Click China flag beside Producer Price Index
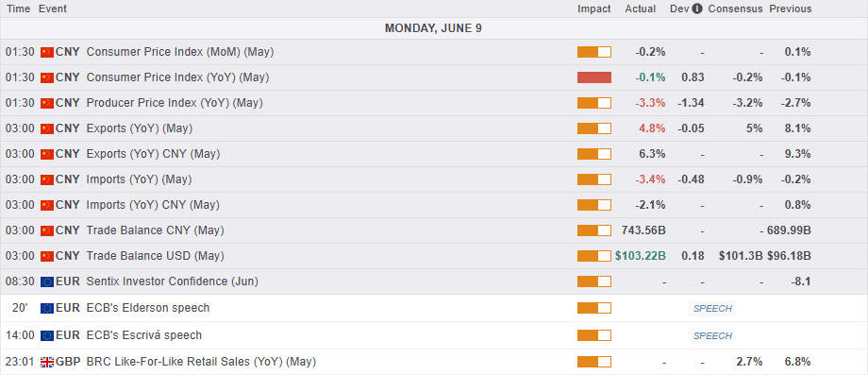868x375 pixels. pyautogui.click(x=47, y=103)
